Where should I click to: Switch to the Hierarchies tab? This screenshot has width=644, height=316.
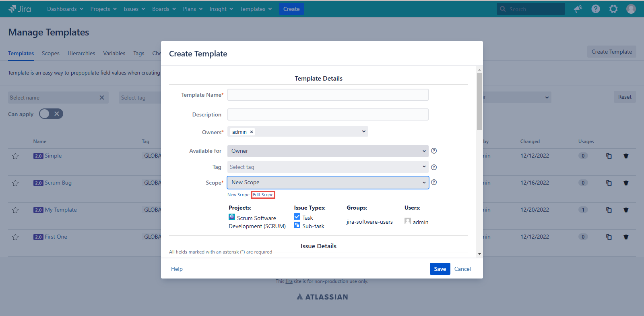tap(81, 53)
